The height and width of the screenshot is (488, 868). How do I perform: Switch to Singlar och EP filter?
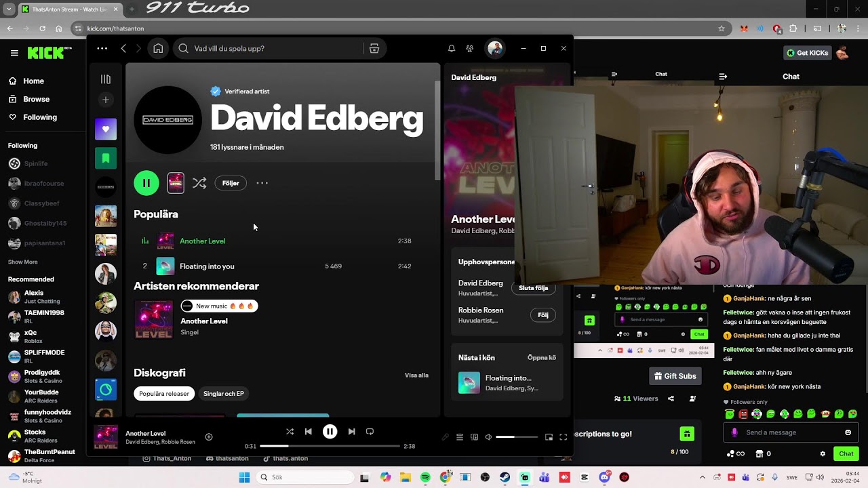[x=224, y=394]
